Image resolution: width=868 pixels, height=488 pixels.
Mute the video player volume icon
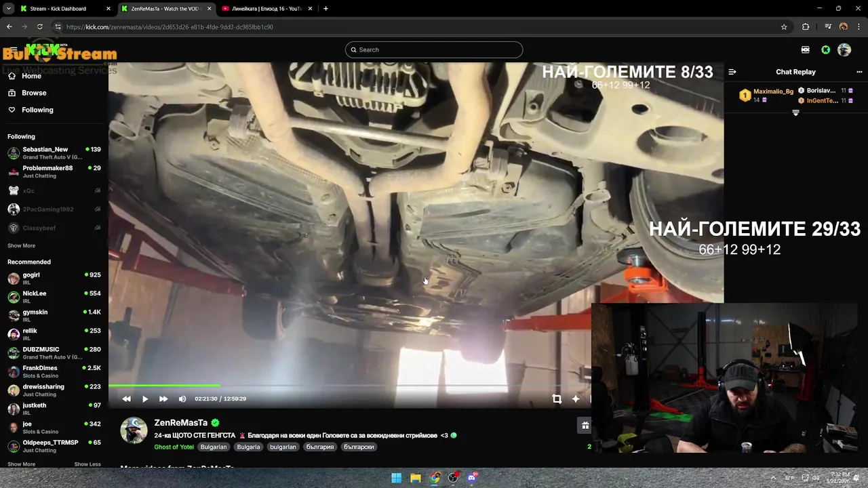182,399
